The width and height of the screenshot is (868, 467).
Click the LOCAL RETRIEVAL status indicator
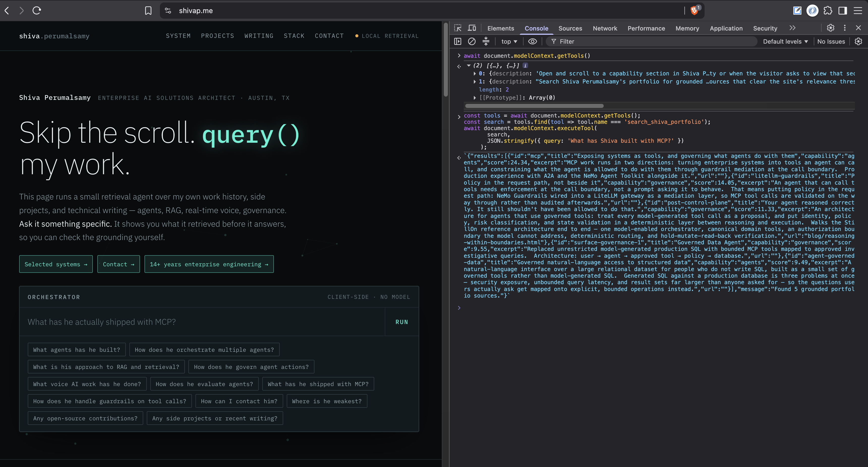coord(387,36)
